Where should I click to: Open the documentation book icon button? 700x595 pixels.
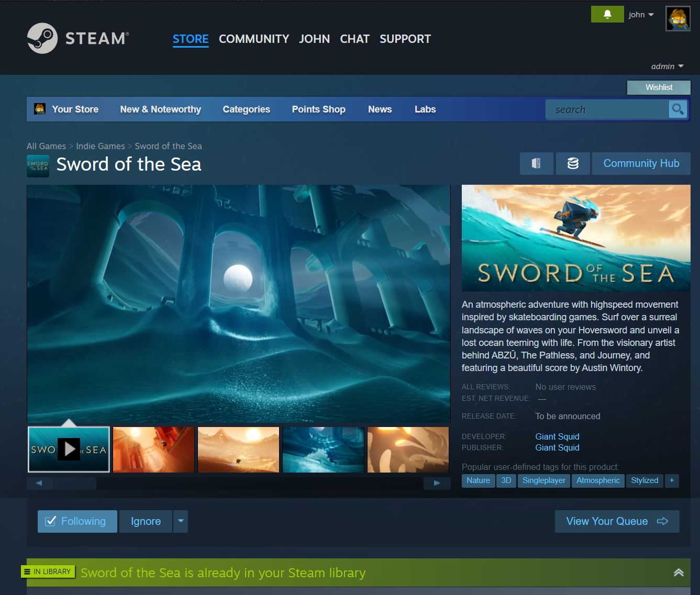click(x=536, y=163)
